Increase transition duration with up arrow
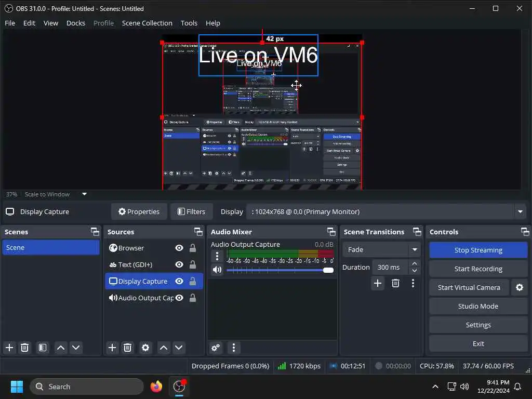The width and height of the screenshot is (532, 399). pos(414,263)
